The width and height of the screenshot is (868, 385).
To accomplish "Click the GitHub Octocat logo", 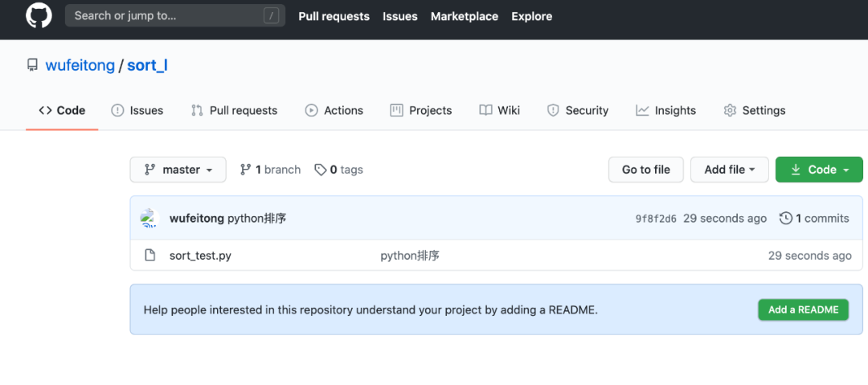I will [39, 16].
